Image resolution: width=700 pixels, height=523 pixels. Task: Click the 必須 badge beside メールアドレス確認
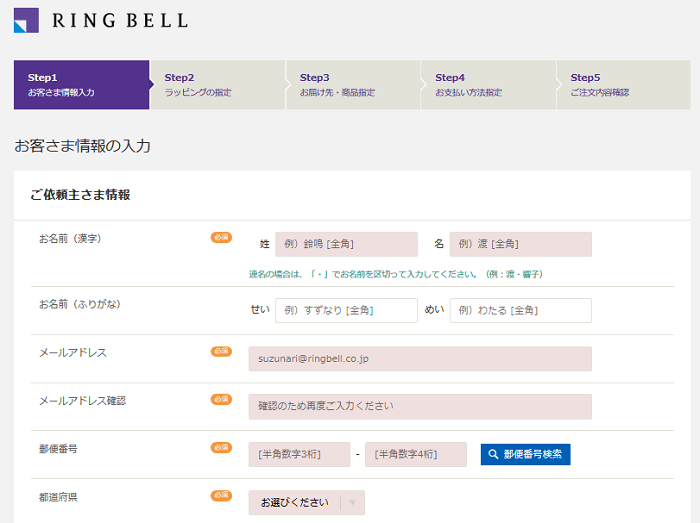click(221, 399)
